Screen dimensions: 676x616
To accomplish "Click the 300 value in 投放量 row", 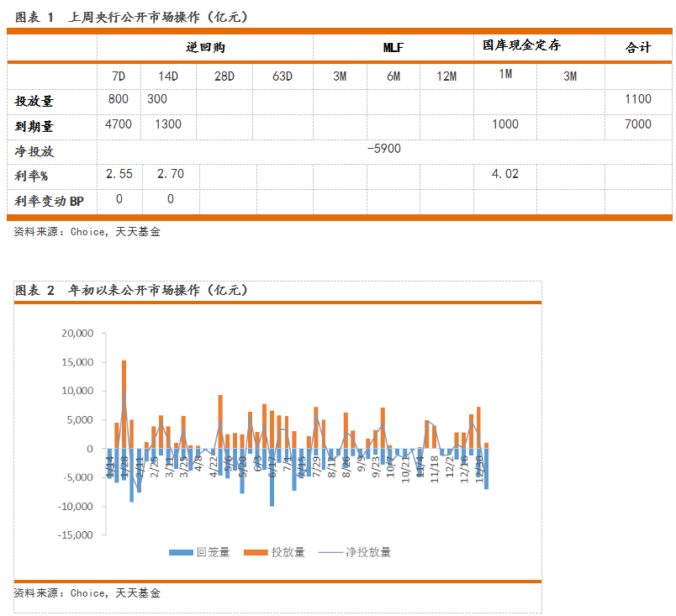I will 157,99.
